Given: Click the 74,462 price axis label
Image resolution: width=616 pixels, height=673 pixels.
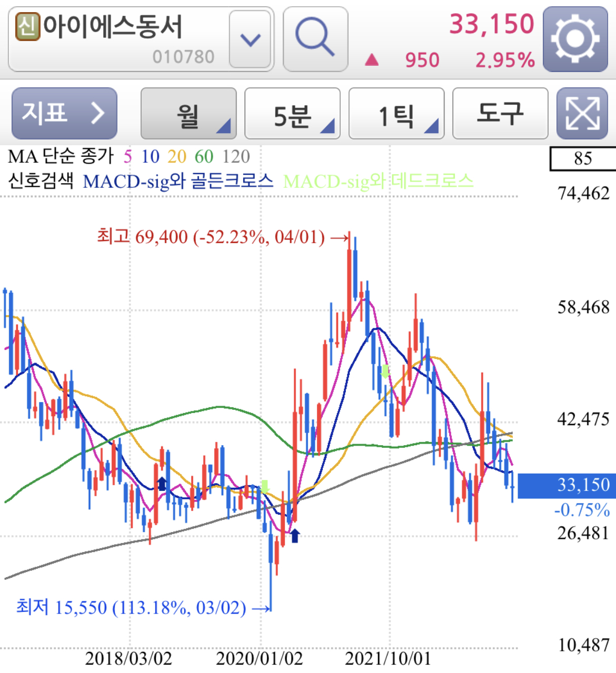Looking at the screenshot, I should (583, 194).
